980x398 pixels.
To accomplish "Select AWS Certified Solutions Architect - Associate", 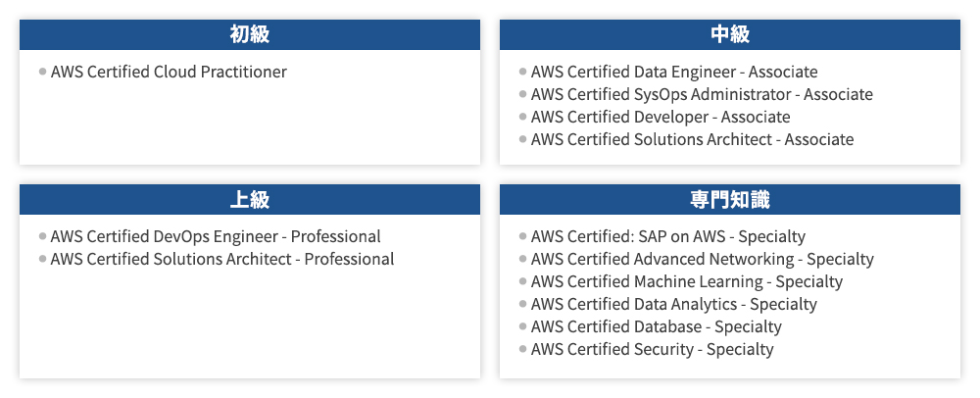I will coord(692,139).
